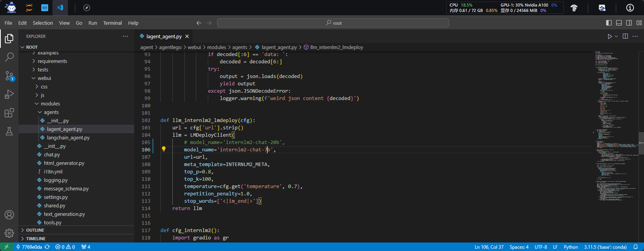
Task: Open the TensorFlow icon in top bar
Action: pos(574,8)
